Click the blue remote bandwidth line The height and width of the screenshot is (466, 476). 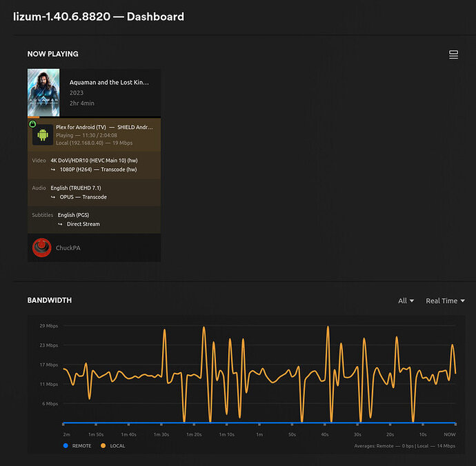click(259, 423)
